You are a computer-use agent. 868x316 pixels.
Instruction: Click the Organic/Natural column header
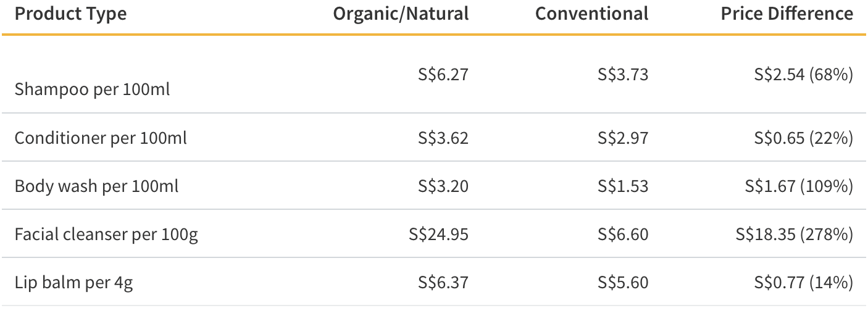(x=401, y=14)
